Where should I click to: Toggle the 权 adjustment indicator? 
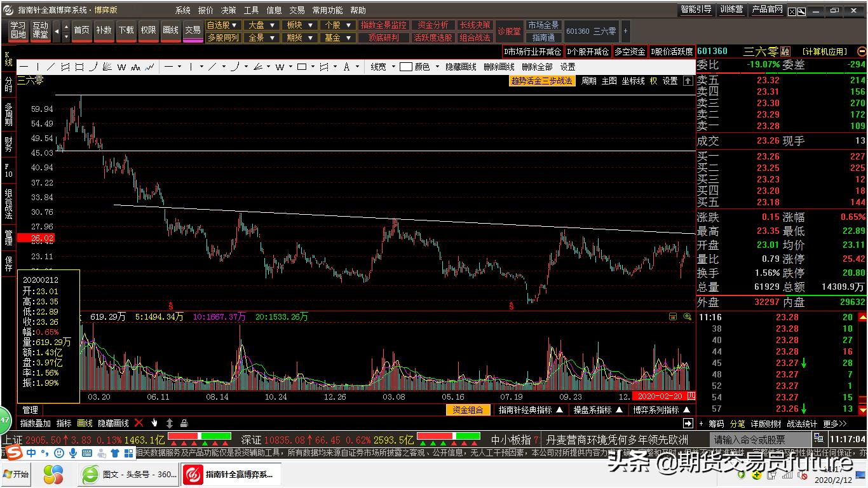click(653, 81)
